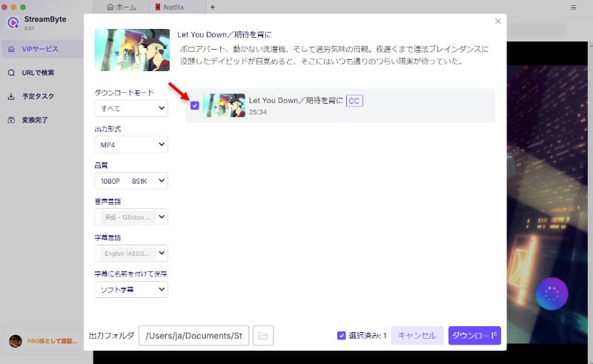Click the large episode thumbnail at dialog top
593x364 pixels.
pyautogui.click(x=132, y=50)
